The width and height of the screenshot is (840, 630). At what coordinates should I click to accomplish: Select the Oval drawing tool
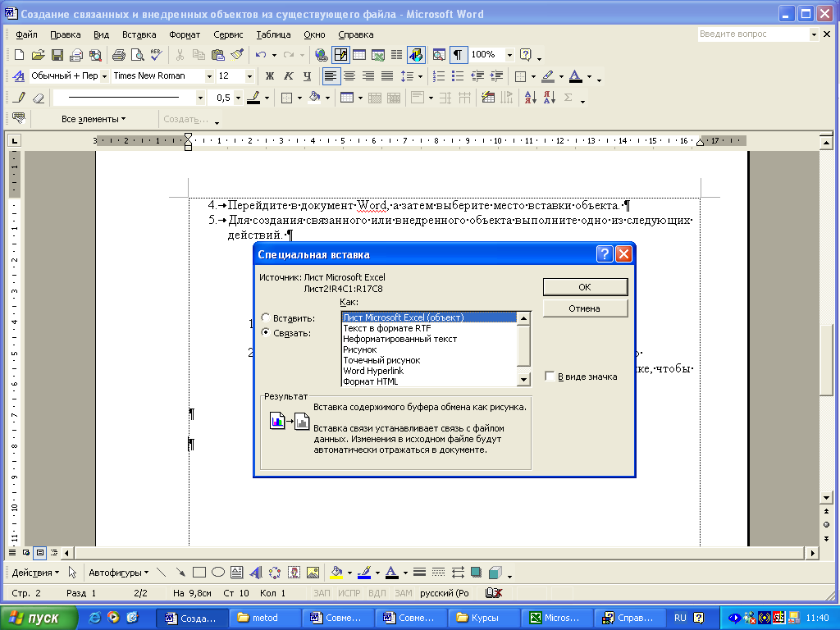pos(218,573)
